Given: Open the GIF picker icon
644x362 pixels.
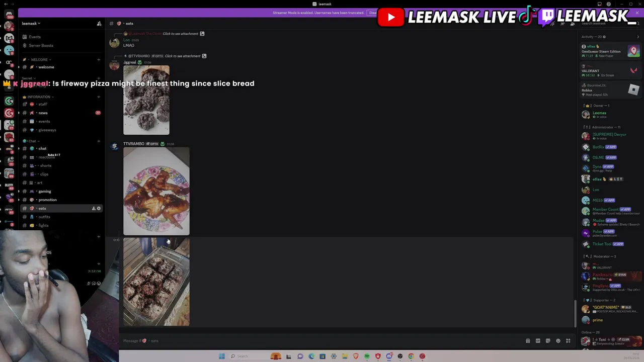Looking at the screenshot, I should click(x=538, y=341).
